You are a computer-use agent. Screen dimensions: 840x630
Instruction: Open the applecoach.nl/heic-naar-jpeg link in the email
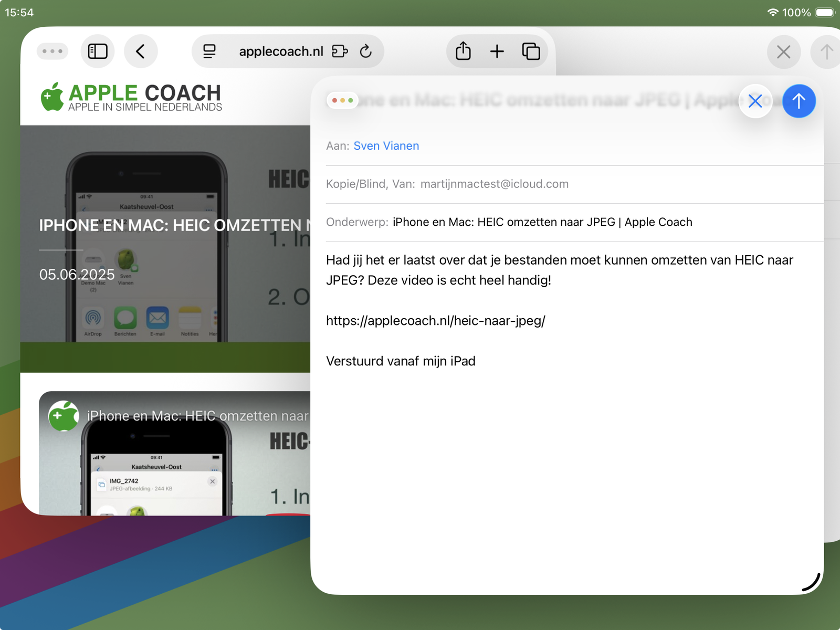(x=436, y=321)
